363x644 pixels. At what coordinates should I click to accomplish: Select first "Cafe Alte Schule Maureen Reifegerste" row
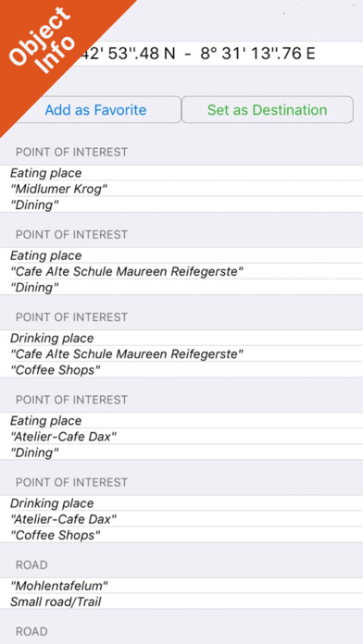(x=181, y=271)
